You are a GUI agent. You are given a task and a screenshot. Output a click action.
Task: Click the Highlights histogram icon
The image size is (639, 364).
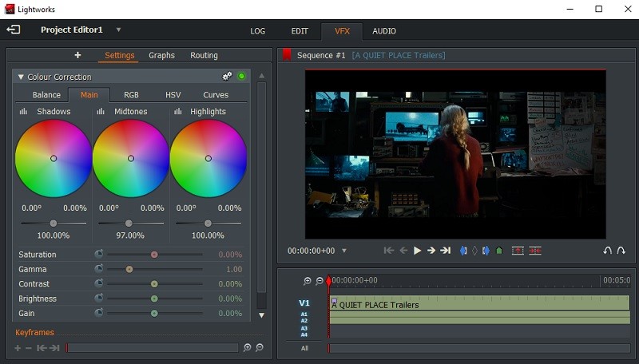pos(178,111)
